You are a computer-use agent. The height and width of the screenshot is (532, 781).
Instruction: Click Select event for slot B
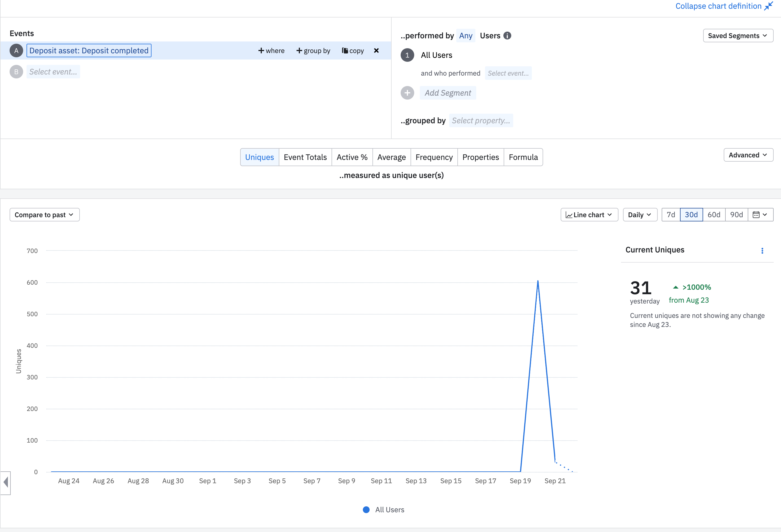pos(53,72)
